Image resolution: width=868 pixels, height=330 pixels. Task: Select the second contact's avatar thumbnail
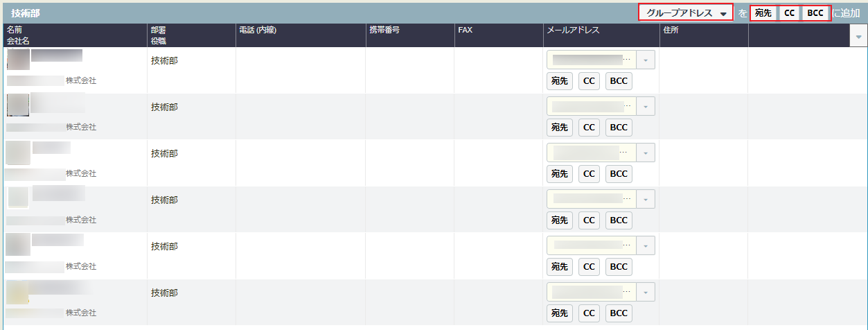(18, 105)
